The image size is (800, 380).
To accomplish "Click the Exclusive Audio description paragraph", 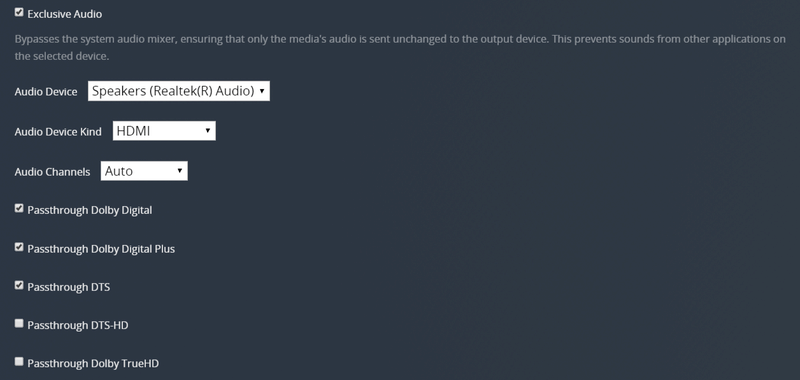I will point(400,47).
